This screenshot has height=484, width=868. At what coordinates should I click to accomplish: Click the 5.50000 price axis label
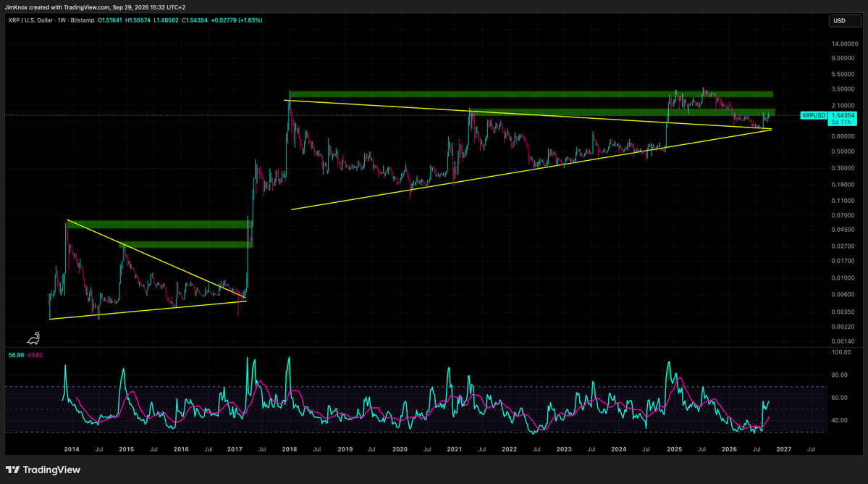[843, 74]
